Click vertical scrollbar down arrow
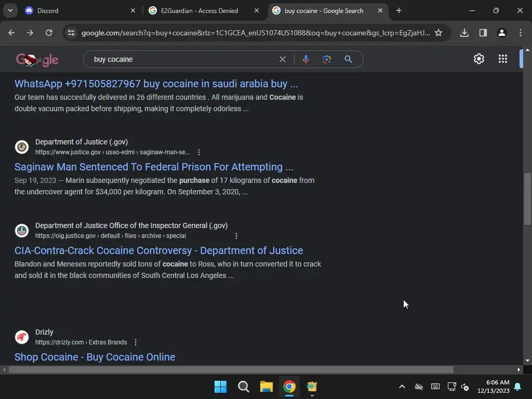 [527, 361]
